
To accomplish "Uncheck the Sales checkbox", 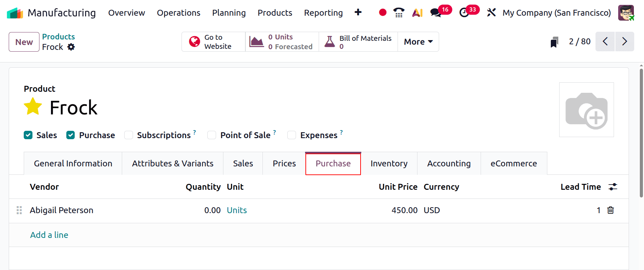I will tap(28, 135).
